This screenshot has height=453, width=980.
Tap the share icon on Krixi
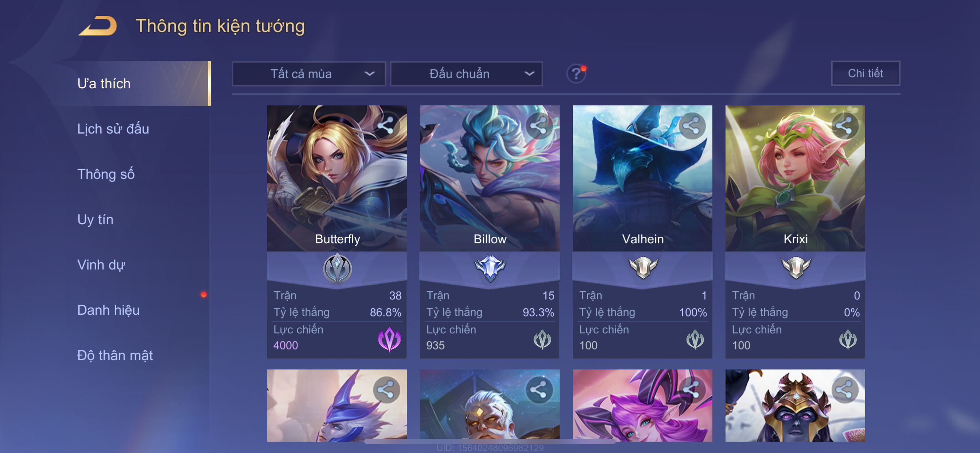click(x=844, y=125)
